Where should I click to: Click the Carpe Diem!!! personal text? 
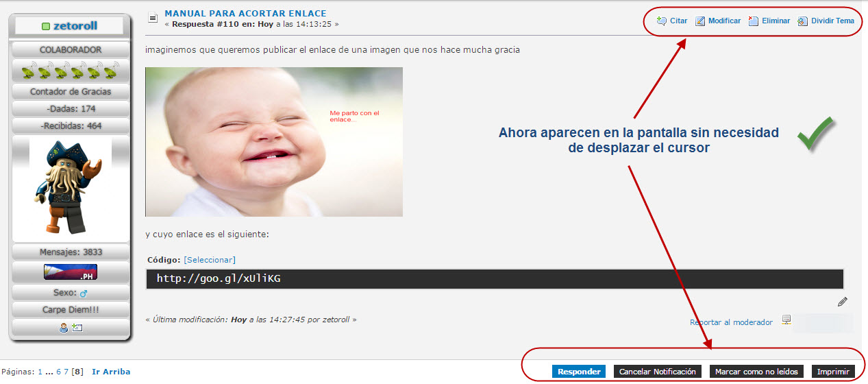pos(71,310)
